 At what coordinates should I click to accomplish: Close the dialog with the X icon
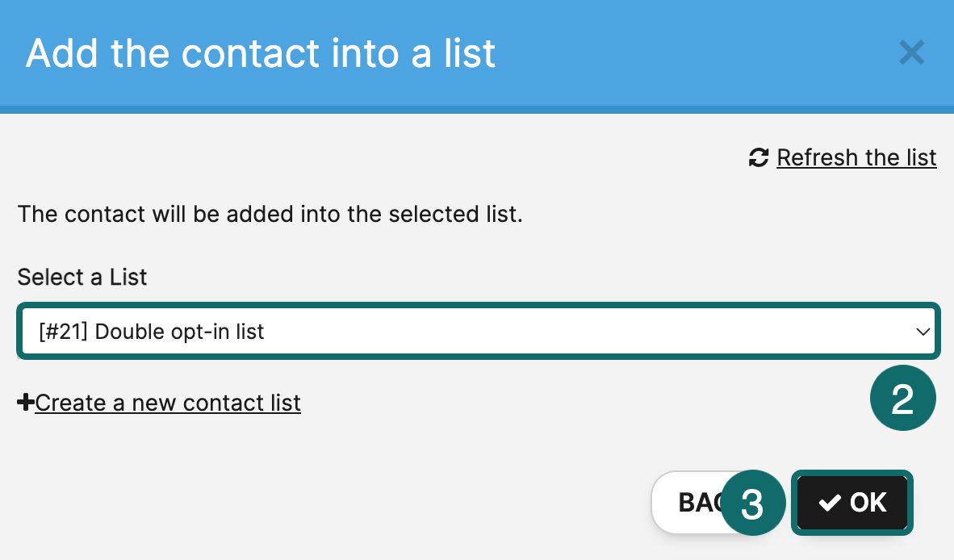[x=911, y=53]
